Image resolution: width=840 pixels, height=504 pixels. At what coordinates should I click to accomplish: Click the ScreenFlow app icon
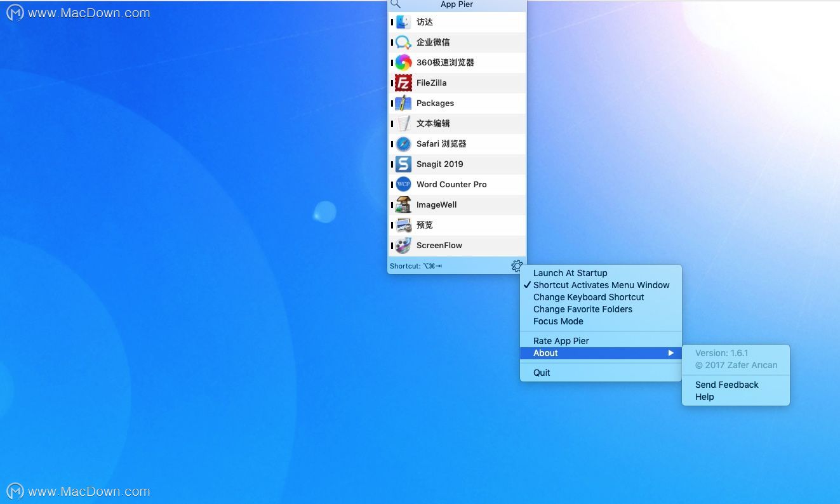point(403,246)
